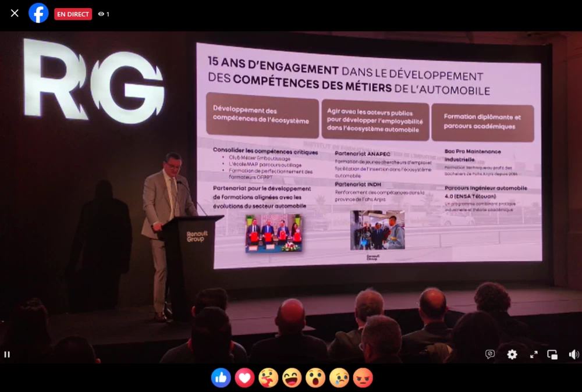The image size is (582, 392).
Task: React with the red Angry emoji
Action: coord(363,377)
